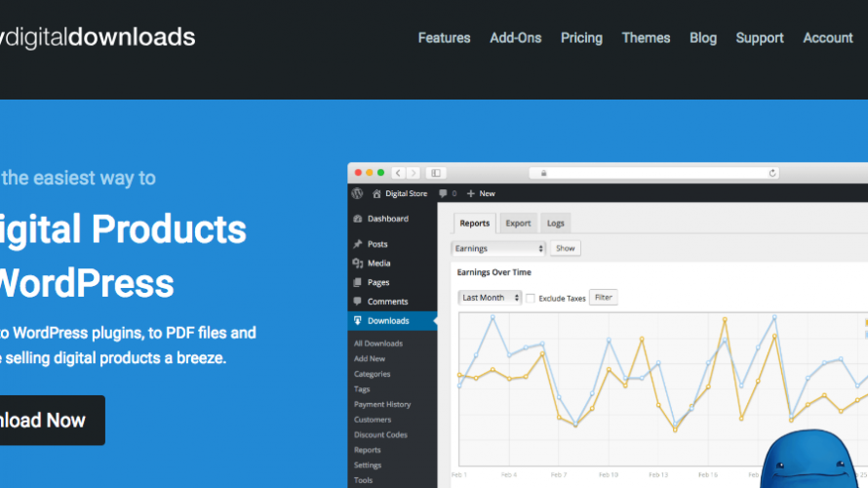Screen dimensions: 868x488
Task: Open the Features nav link
Action: point(444,38)
